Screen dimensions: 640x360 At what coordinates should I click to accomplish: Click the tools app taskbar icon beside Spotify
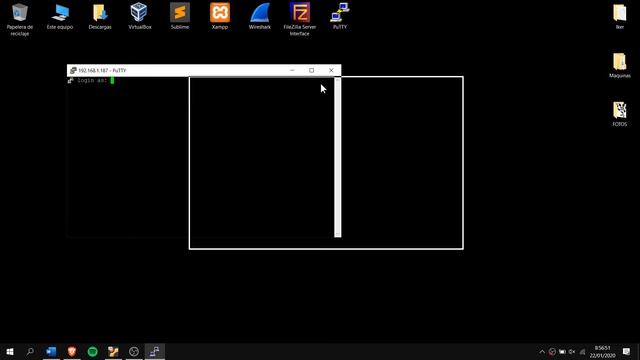(113, 351)
